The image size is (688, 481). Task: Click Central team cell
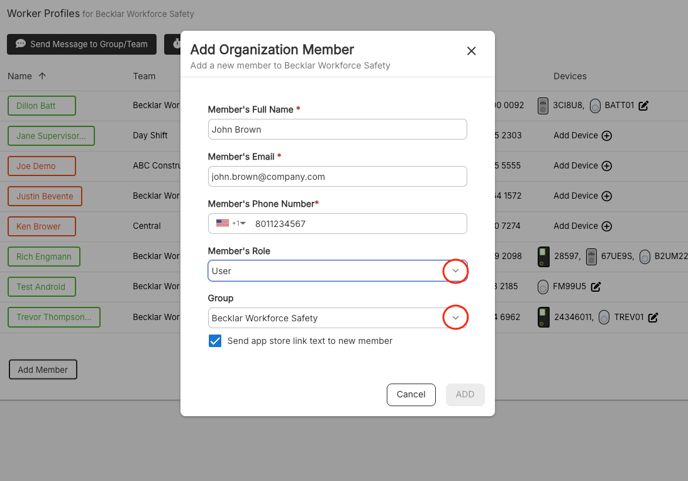click(x=147, y=226)
